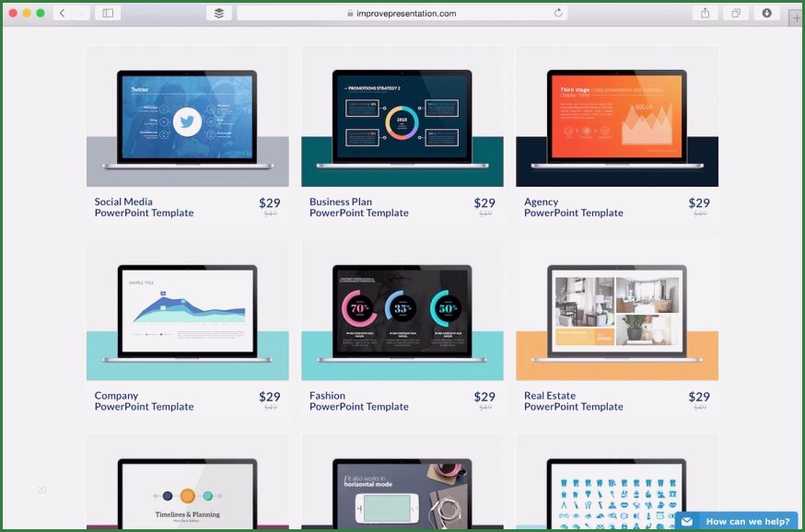The height and width of the screenshot is (532, 805).
Task: Click the Safari forward arrow
Action: pyautogui.click(x=81, y=13)
